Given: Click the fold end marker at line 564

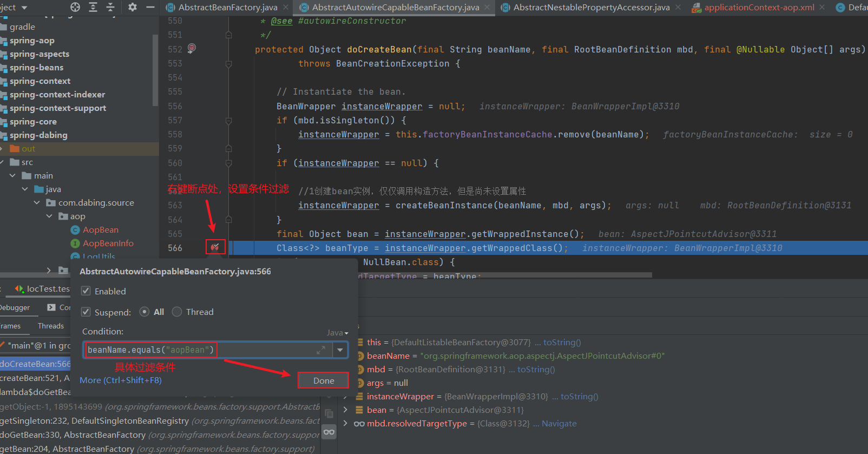Looking at the screenshot, I should 228,220.
